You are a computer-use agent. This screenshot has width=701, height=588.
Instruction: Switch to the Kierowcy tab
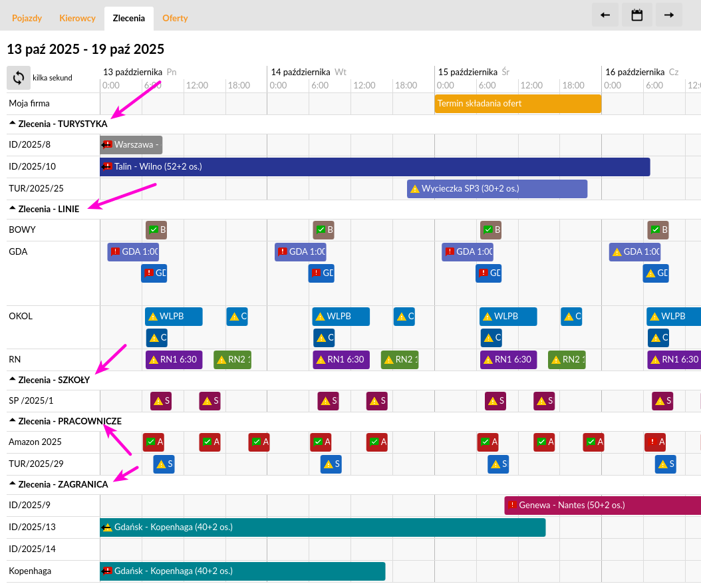click(x=77, y=19)
